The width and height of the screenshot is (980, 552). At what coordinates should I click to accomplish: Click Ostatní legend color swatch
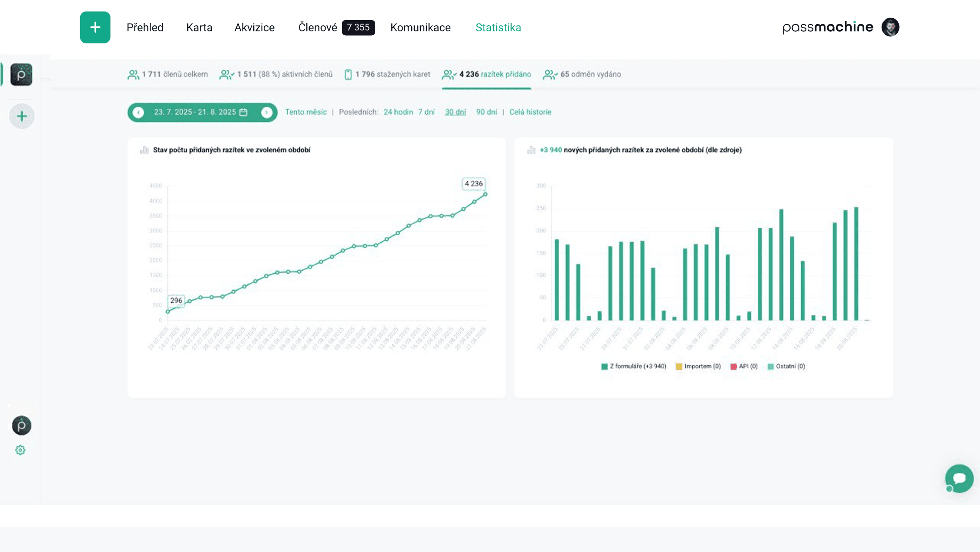771,366
